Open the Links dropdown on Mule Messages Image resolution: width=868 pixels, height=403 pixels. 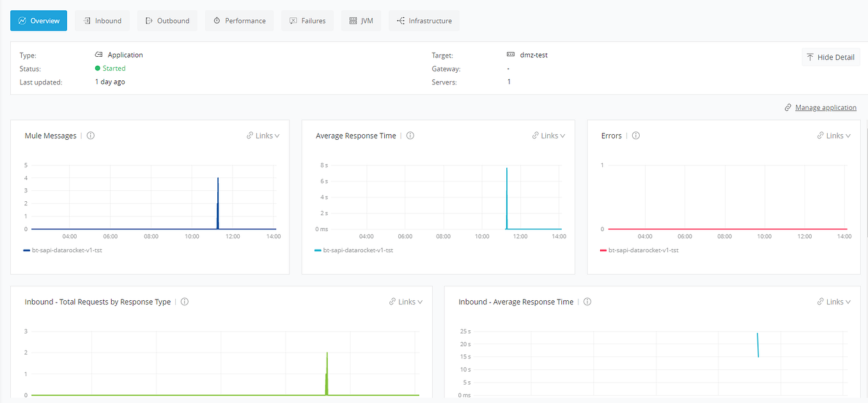click(x=262, y=135)
